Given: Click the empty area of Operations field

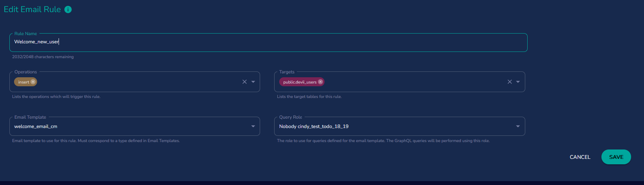Looking at the screenshot, I should coord(137,82).
